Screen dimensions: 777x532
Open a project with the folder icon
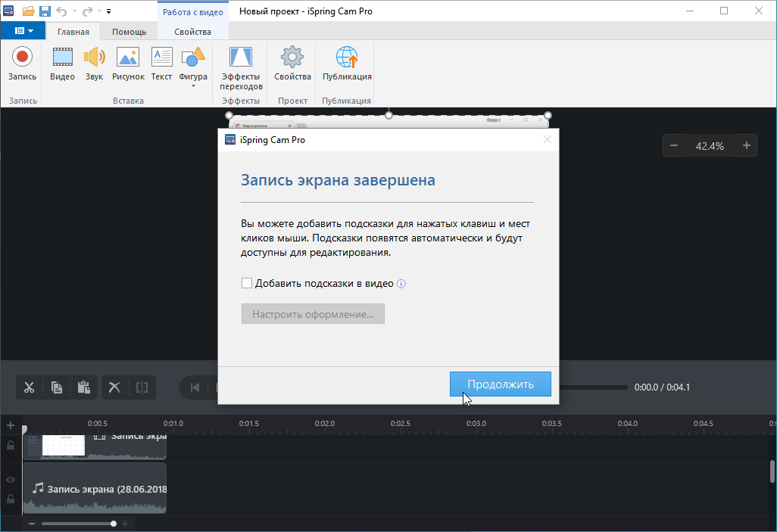29,11
